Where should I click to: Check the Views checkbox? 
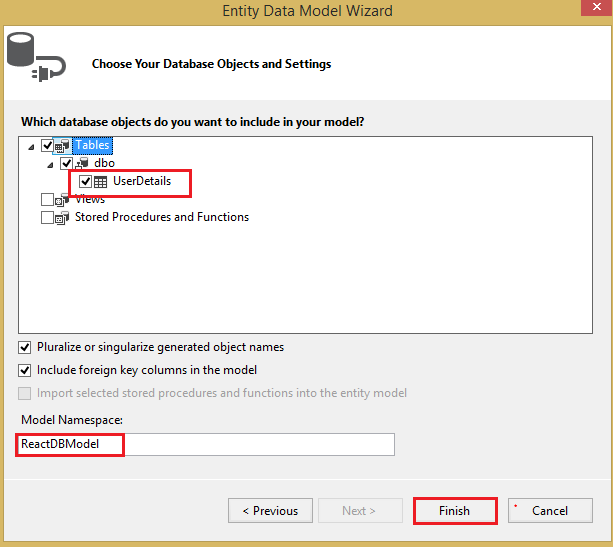[47, 200]
